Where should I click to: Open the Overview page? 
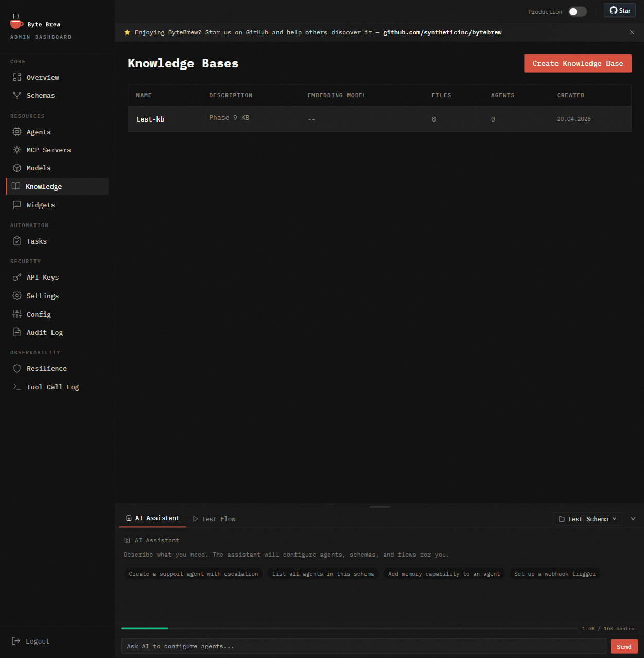[x=57, y=77]
